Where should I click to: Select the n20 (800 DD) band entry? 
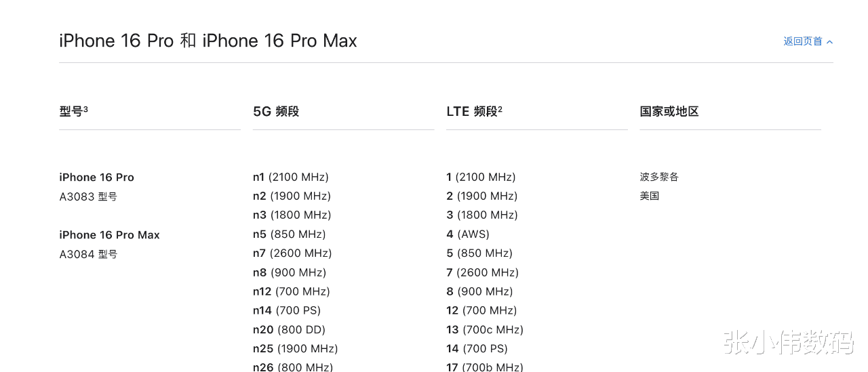[289, 329]
